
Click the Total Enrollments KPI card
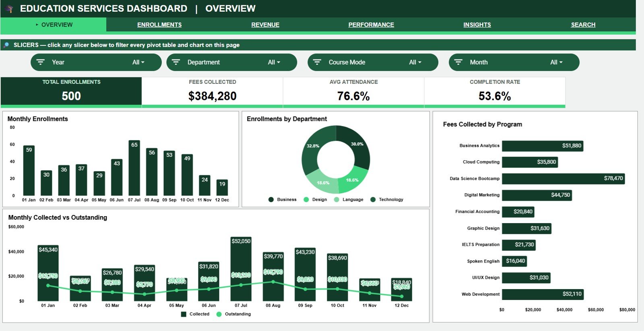click(x=71, y=92)
